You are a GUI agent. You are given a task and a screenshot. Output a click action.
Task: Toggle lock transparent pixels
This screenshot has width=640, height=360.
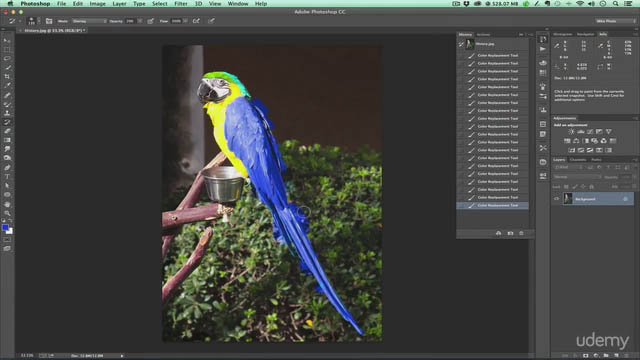(566, 187)
